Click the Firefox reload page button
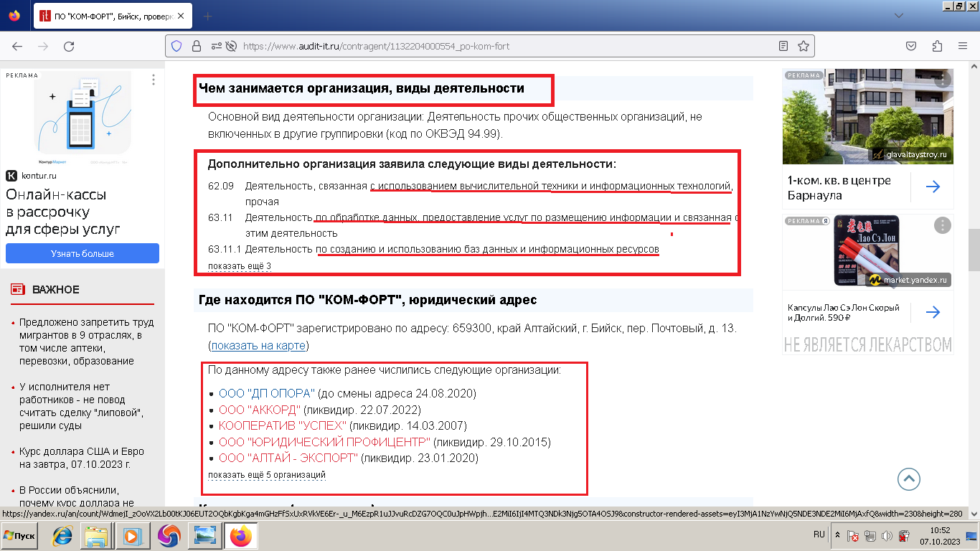The image size is (980, 551). click(69, 46)
